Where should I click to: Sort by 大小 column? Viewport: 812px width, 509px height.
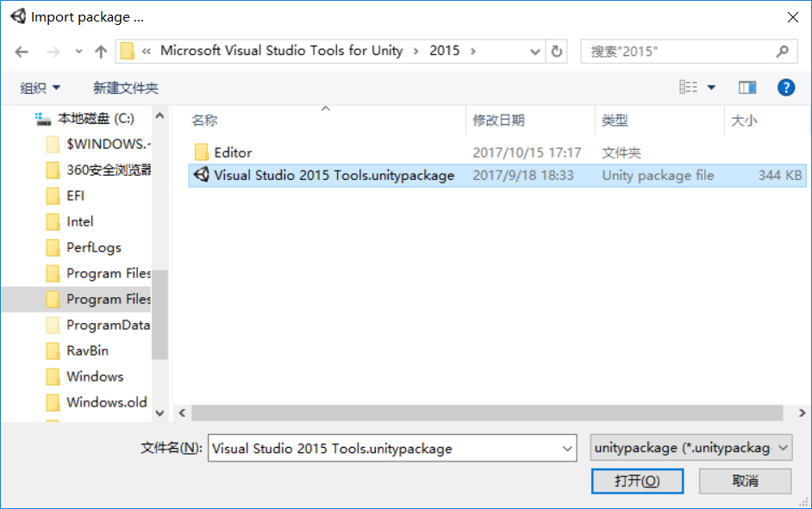pyautogui.click(x=744, y=121)
